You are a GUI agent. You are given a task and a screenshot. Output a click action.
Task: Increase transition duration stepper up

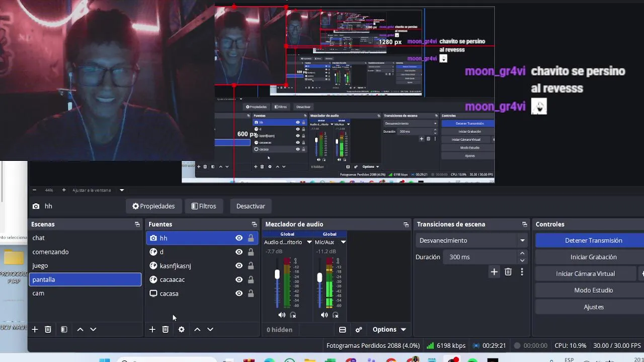coord(522,253)
